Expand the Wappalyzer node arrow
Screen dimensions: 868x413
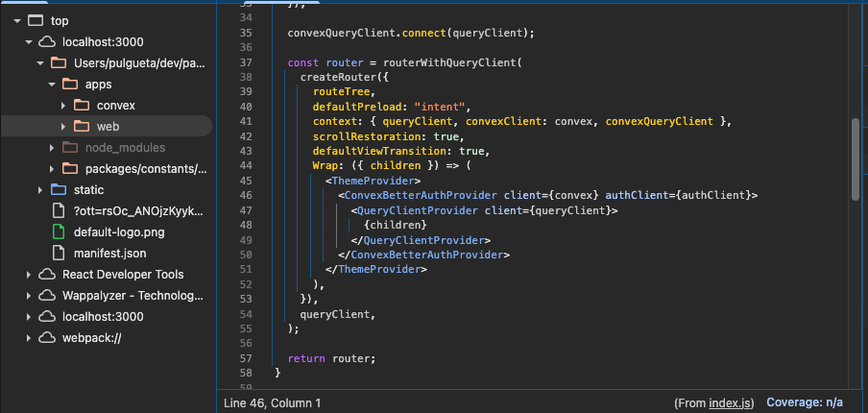click(28, 296)
